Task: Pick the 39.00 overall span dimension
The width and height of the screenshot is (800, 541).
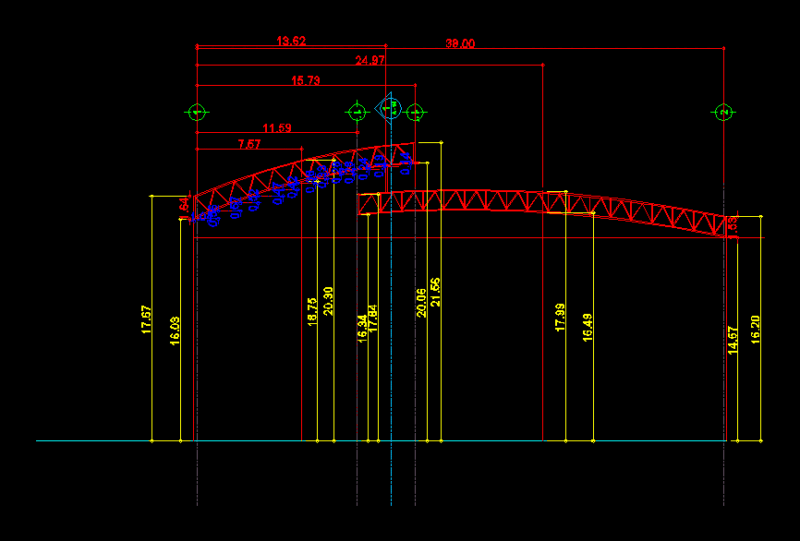Action: point(460,43)
